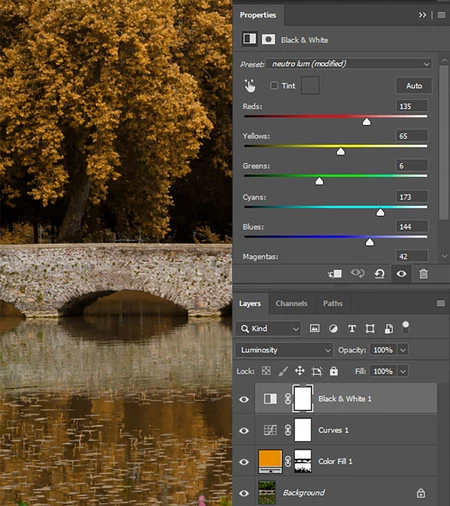
Task: Hide the Curves 1 layer
Action: point(244,430)
